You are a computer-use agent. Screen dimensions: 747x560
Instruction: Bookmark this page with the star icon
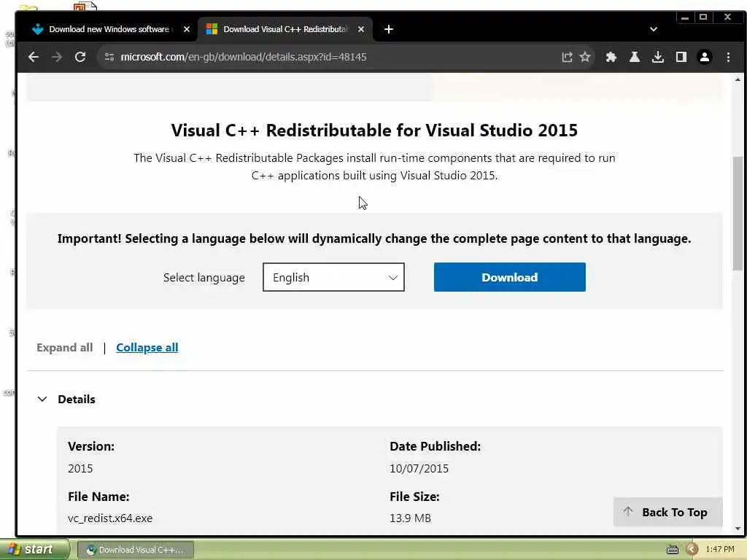pos(585,57)
